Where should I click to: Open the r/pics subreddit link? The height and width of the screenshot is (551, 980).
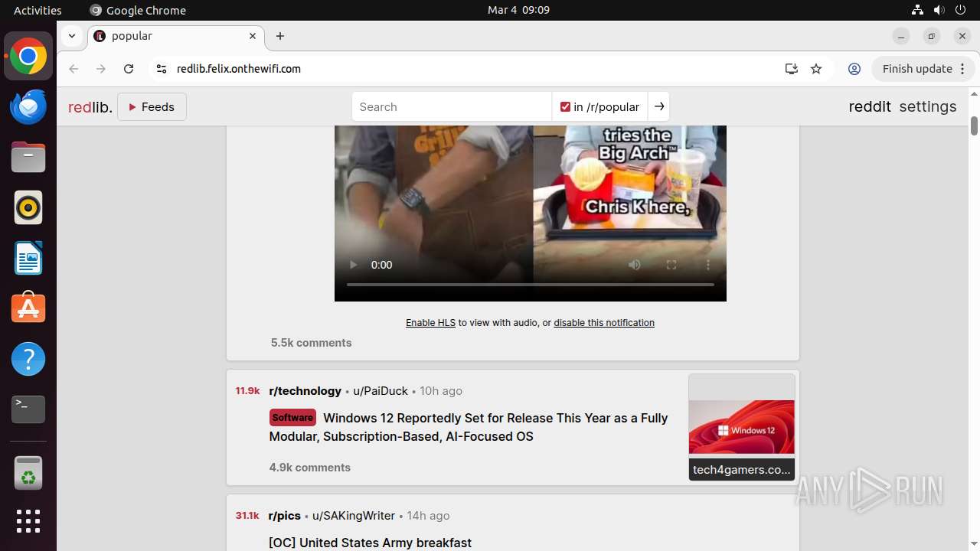coord(285,516)
